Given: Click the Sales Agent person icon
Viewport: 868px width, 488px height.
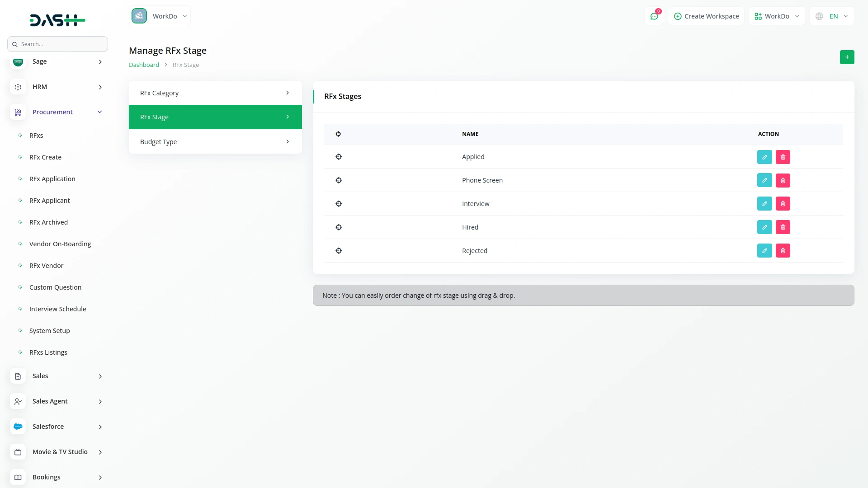Looking at the screenshot, I should click(x=18, y=401).
